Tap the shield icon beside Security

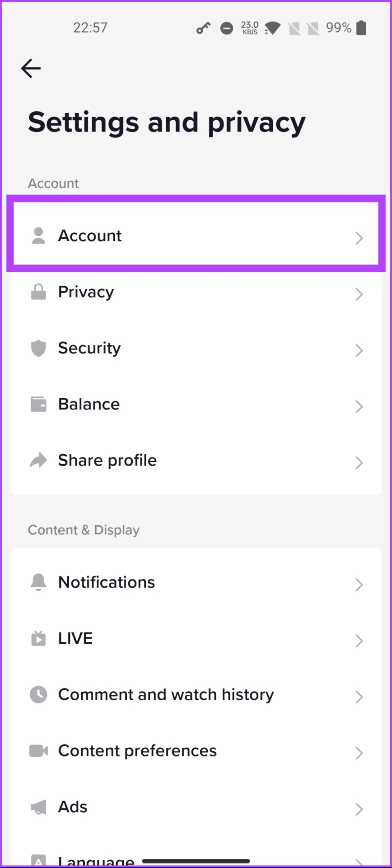38,348
